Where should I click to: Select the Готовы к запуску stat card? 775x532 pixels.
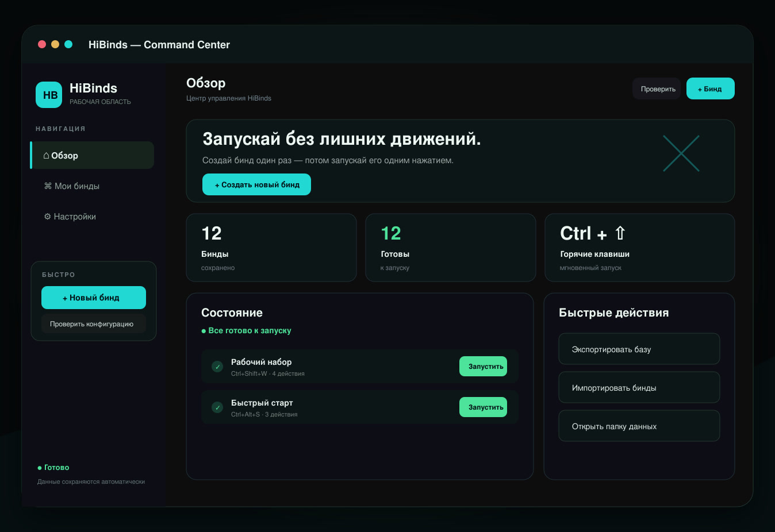pyautogui.click(x=451, y=248)
